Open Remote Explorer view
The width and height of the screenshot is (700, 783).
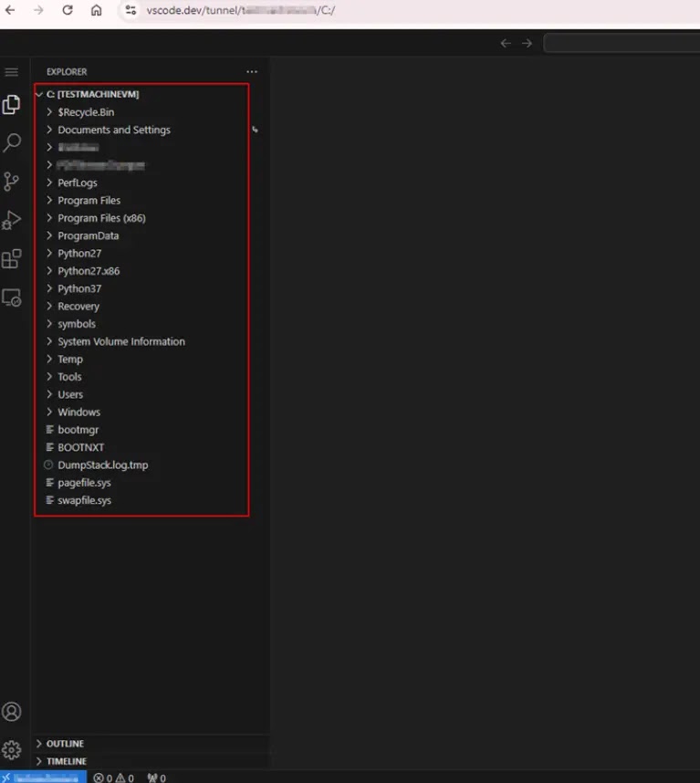tap(12, 298)
